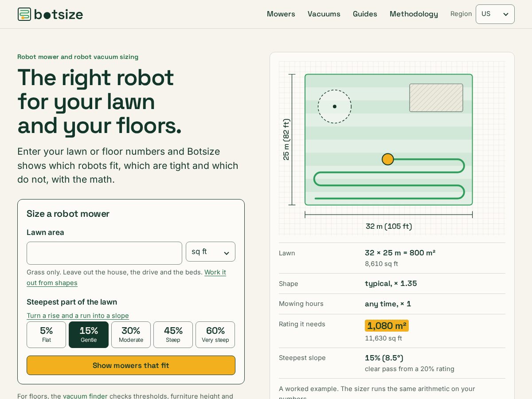
Task: Pick the 45% Steep slope option
Action: (x=173, y=335)
